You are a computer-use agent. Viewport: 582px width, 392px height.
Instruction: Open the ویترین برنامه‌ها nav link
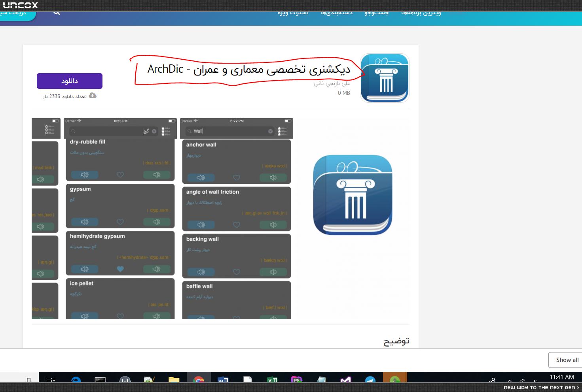click(x=421, y=13)
